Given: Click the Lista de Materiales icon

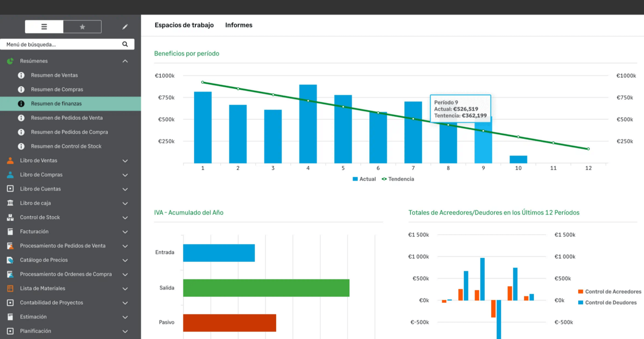Looking at the screenshot, I should pos(10,288).
